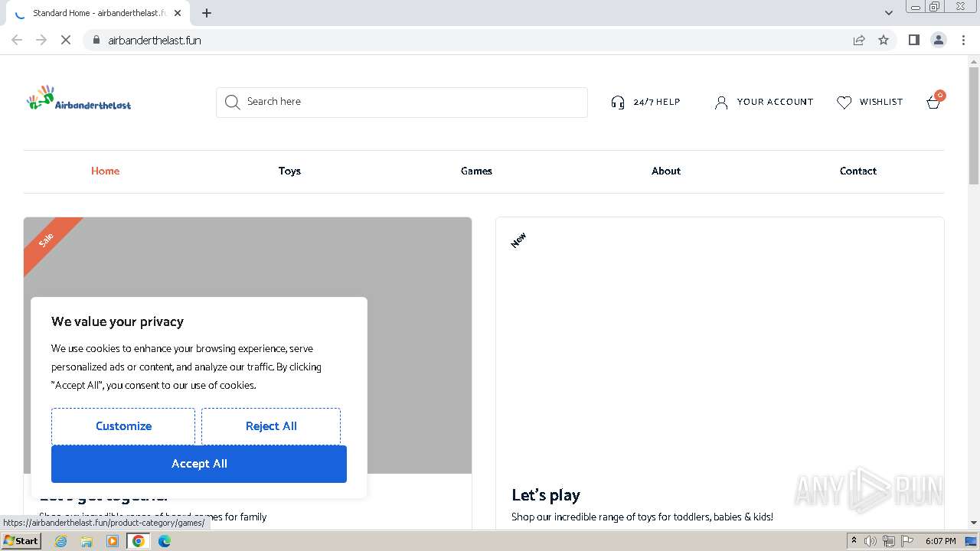Expand the tab search chevron

[888, 12]
